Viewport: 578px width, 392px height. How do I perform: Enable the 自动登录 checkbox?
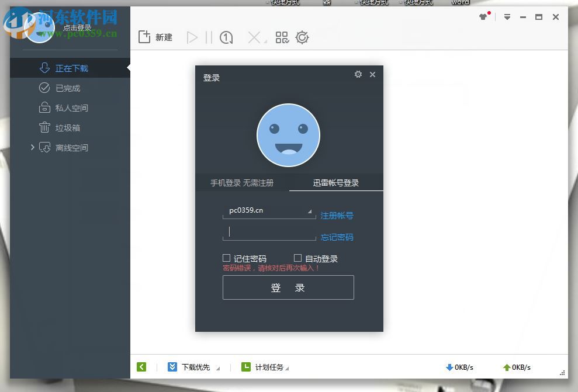297,258
